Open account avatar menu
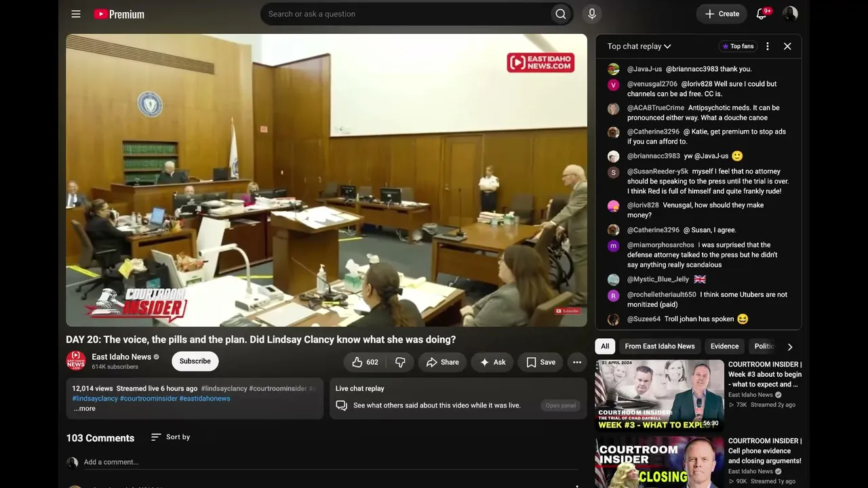 tap(790, 14)
